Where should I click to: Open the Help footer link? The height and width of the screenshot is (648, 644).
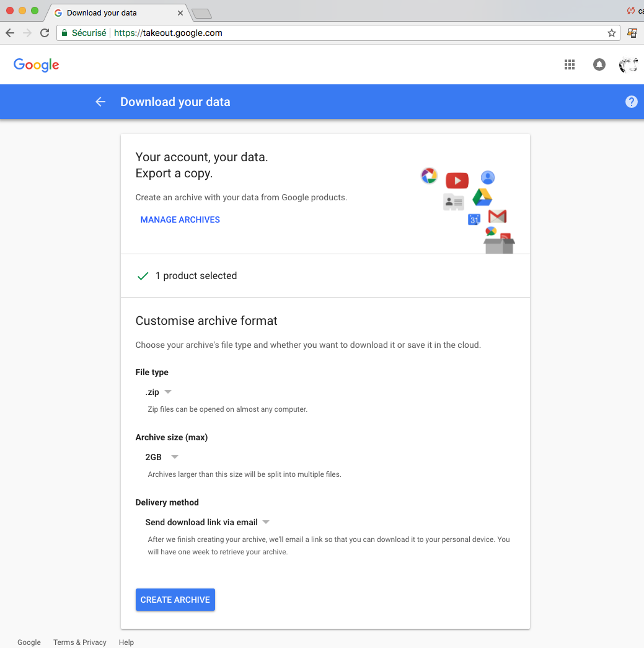126,642
